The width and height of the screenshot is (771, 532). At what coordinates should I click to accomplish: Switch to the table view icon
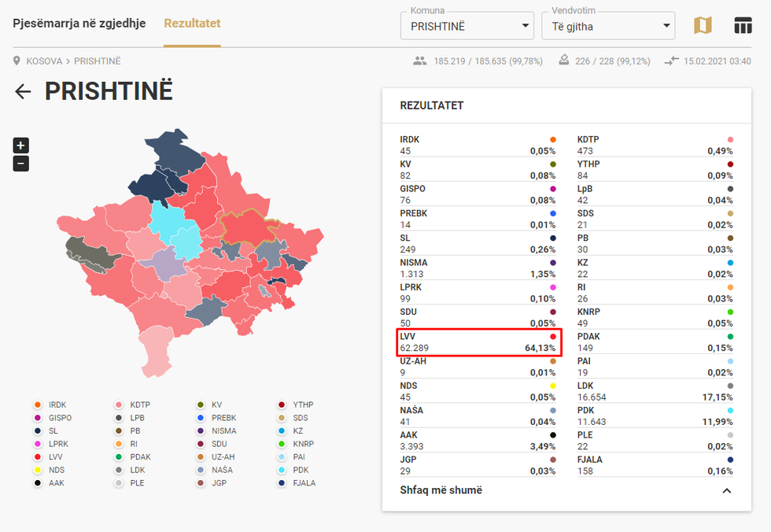coord(743,25)
